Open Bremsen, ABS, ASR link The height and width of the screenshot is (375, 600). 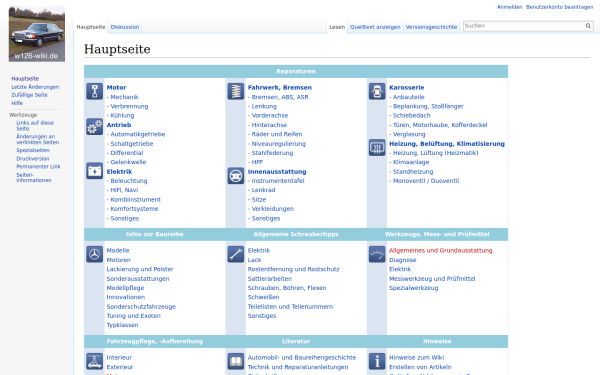pyautogui.click(x=280, y=97)
